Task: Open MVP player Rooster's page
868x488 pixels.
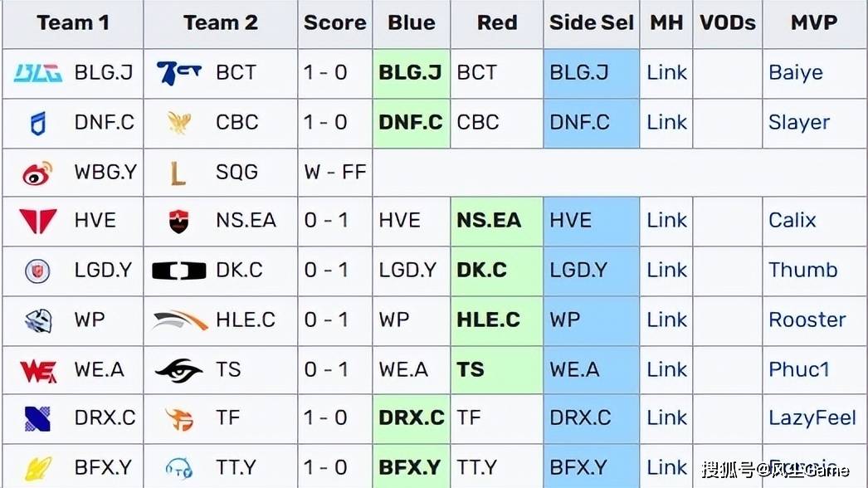Action: (807, 320)
